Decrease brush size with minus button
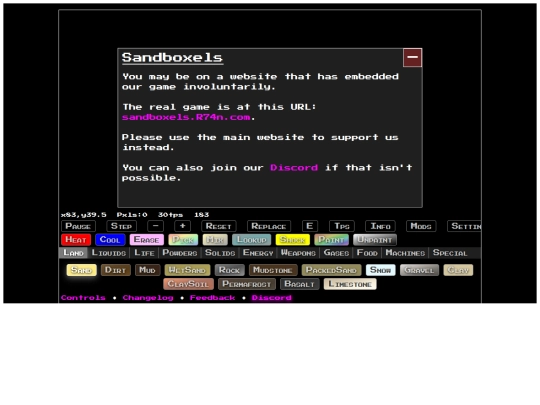Screen dimensions: 540x405 pos(155,226)
